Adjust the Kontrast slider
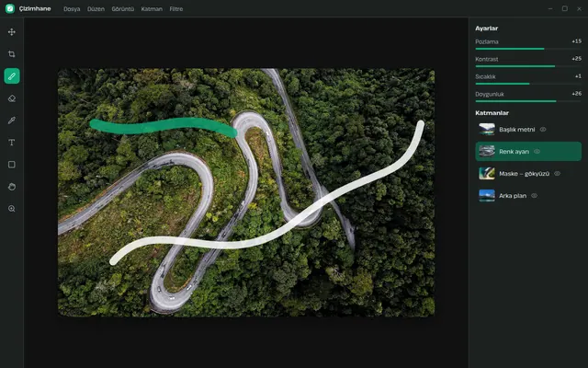This screenshot has width=588, height=368. click(528, 66)
